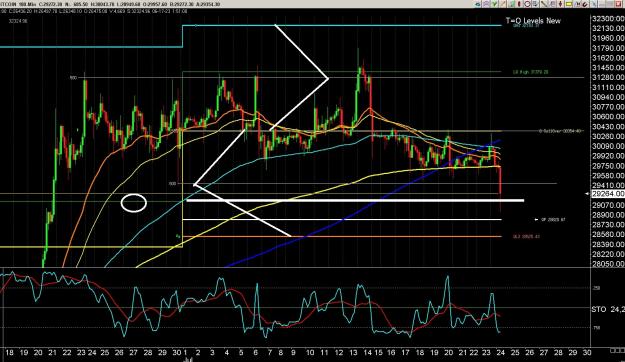Click the thick white horizontal line near 29150
The height and width of the screenshot is (362, 625).
pos(355,200)
